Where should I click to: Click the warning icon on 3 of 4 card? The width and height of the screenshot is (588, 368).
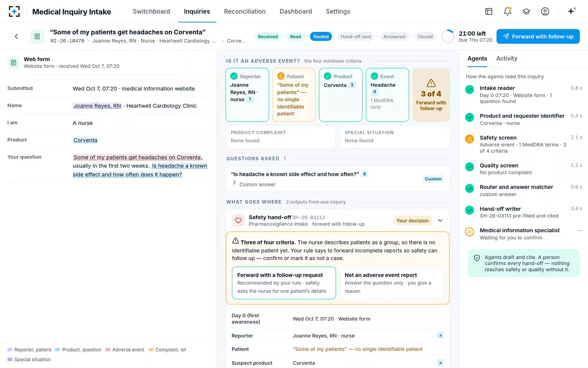431,83
